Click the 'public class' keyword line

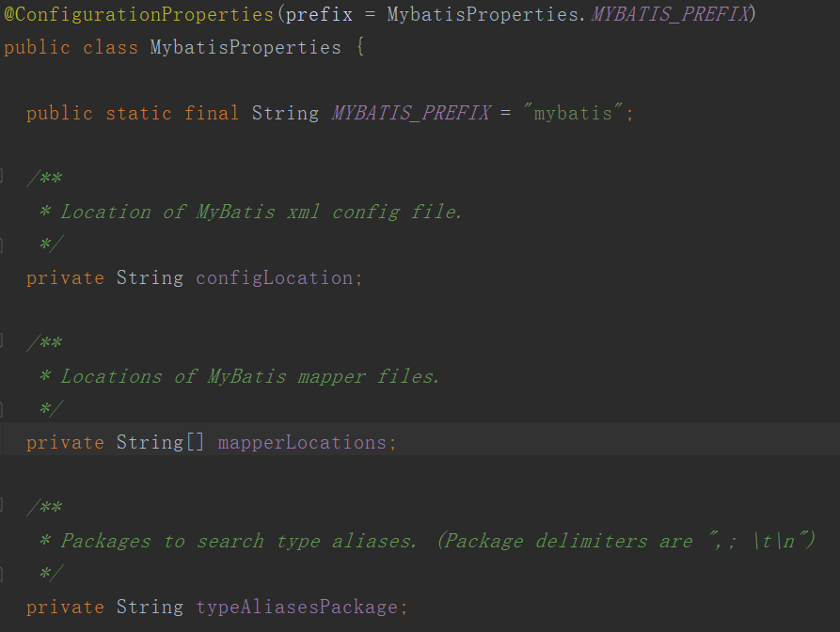point(71,47)
